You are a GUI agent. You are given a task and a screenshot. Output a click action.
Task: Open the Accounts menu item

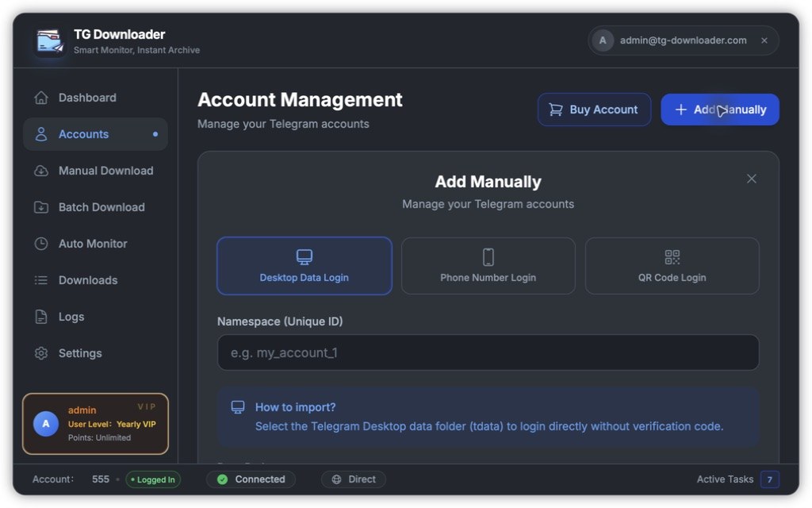click(95, 134)
